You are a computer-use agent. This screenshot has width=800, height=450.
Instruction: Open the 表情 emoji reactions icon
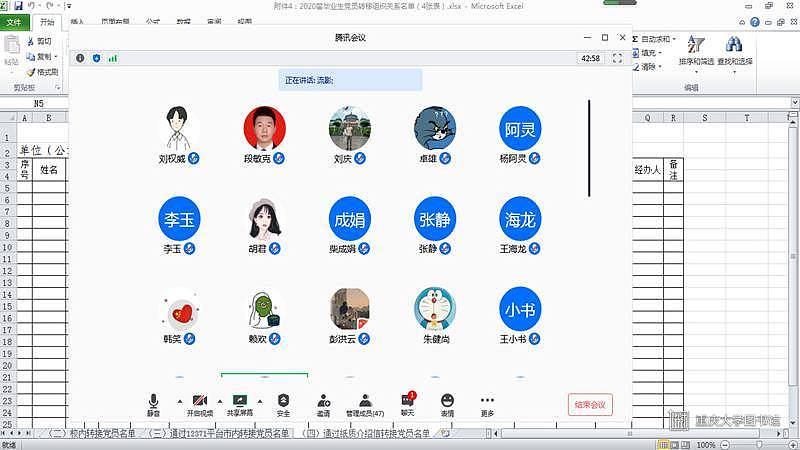click(x=447, y=400)
